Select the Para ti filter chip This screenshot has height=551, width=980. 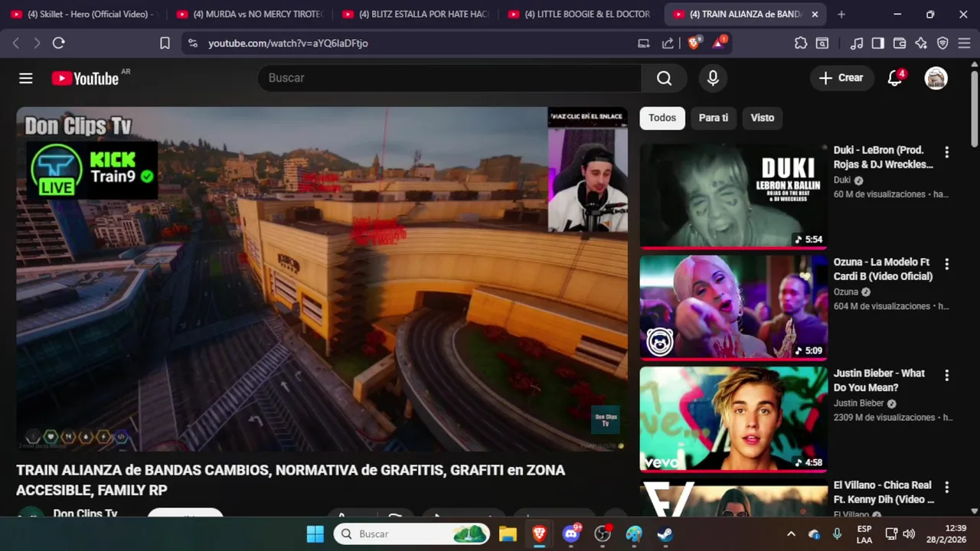click(714, 118)
